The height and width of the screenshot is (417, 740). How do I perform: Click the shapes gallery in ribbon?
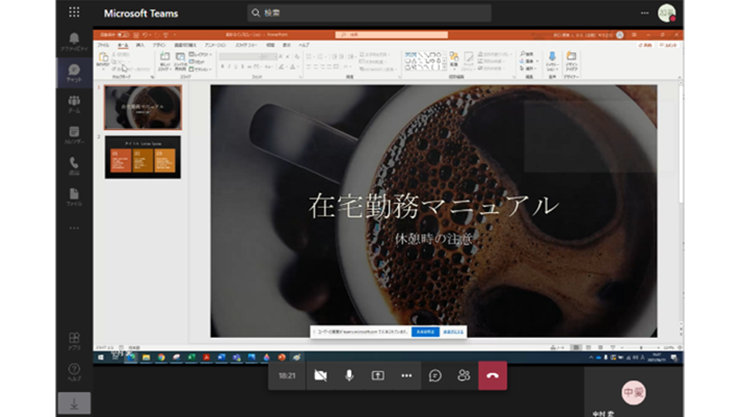coord(425,61)
